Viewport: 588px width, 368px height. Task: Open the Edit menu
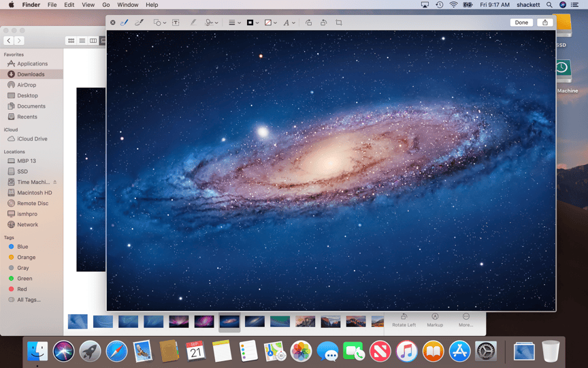[69, 5]
